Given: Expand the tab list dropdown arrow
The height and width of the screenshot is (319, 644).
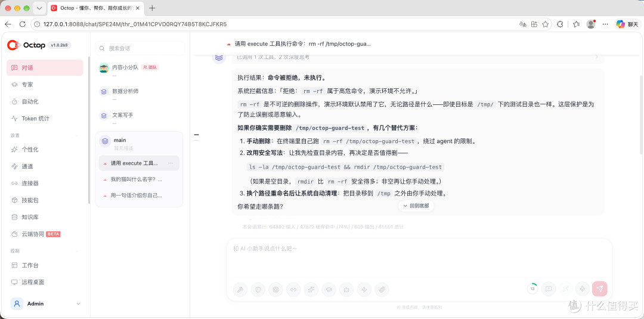Looking at the screenshot, I should click(39, 8).
